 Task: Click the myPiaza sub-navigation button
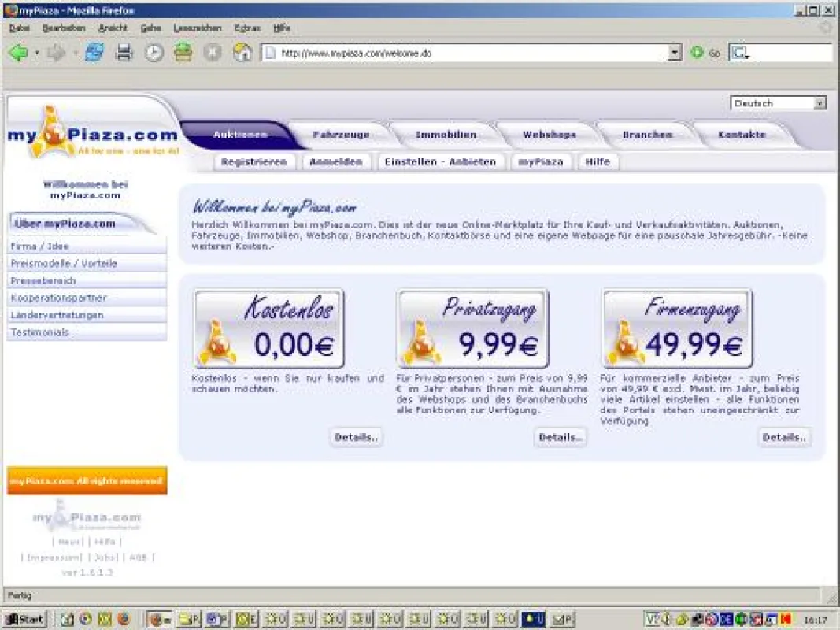click(x=541, y=161)
